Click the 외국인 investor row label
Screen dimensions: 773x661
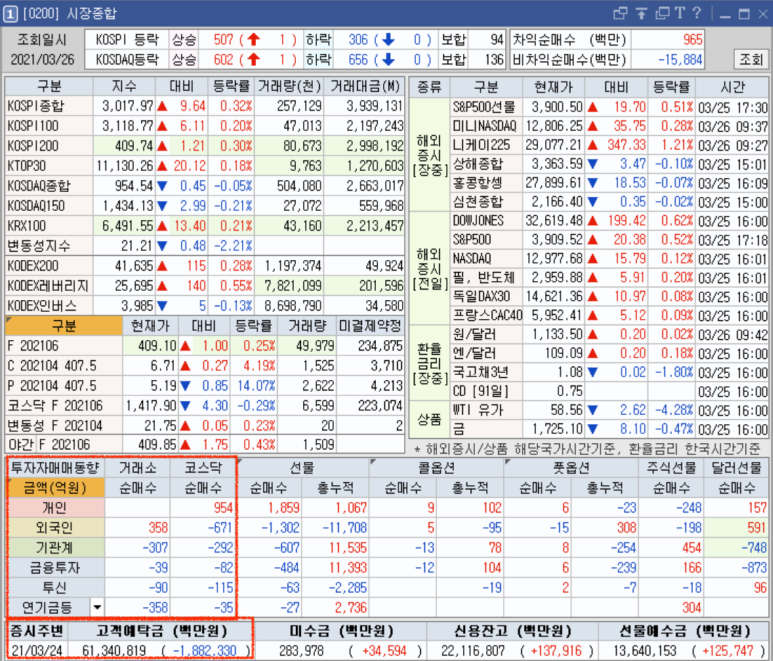tap(55, 528)
